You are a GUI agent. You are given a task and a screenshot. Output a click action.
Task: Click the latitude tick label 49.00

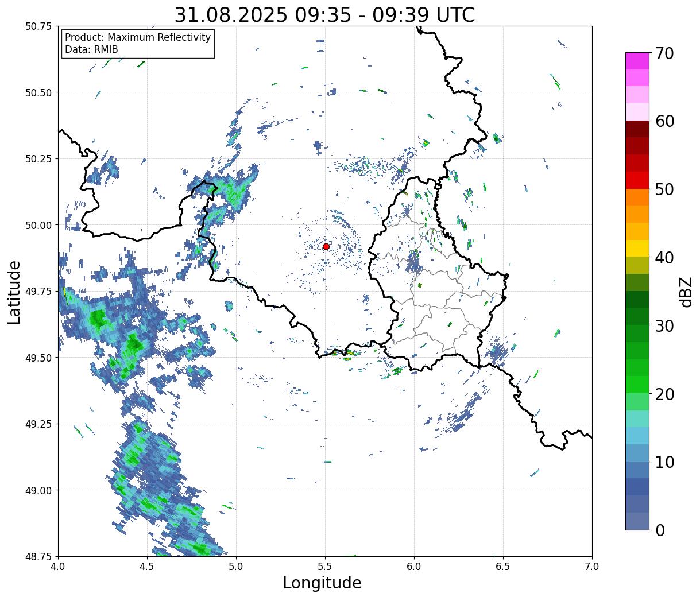[x=38, y=490]
